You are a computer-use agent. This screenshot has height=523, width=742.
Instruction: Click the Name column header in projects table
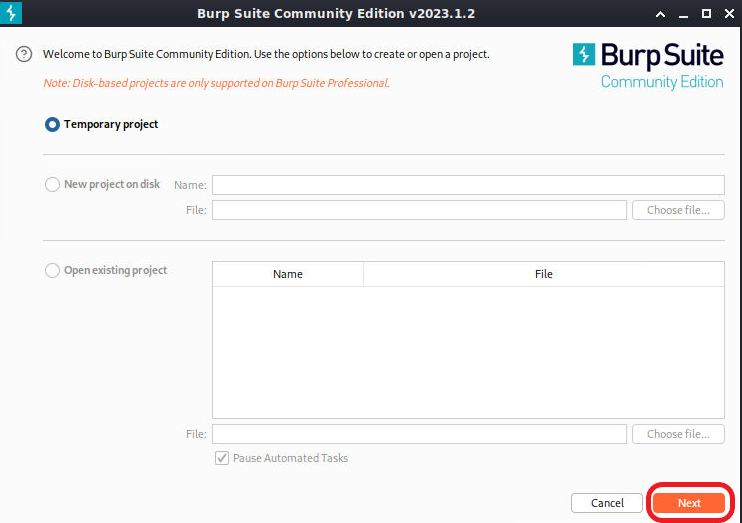coord(288,274)
